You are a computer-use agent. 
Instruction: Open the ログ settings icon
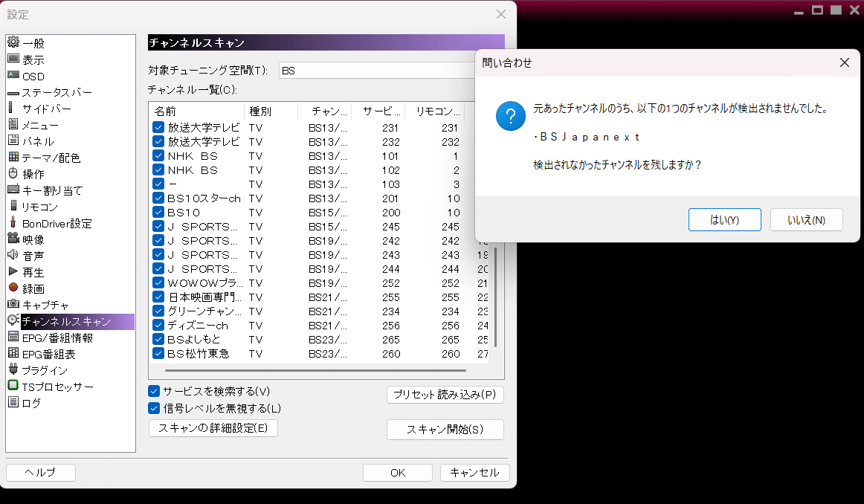coord(12,402)
